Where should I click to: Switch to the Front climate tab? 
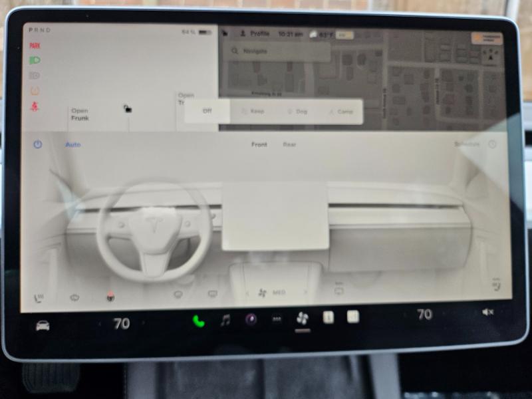(259, 144)
